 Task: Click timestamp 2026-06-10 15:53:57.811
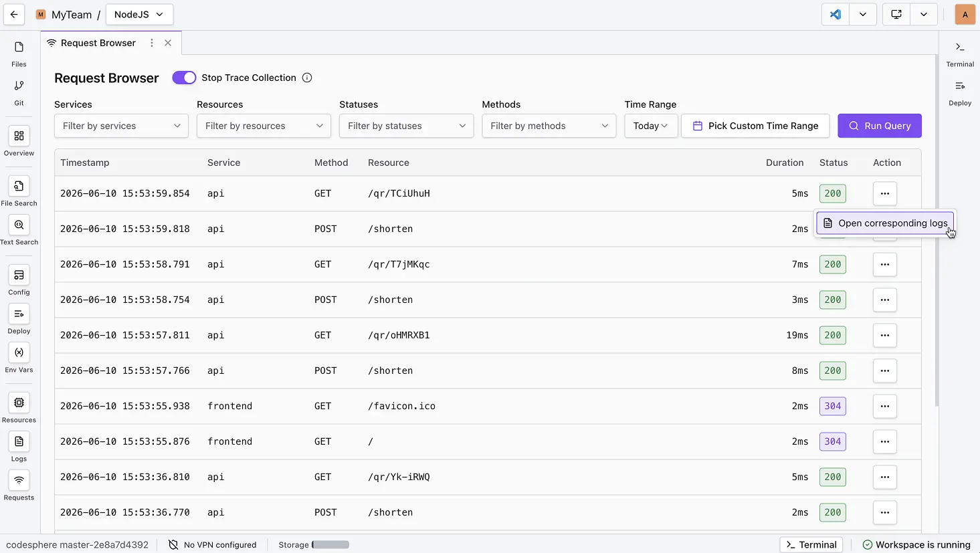[125, 335]
